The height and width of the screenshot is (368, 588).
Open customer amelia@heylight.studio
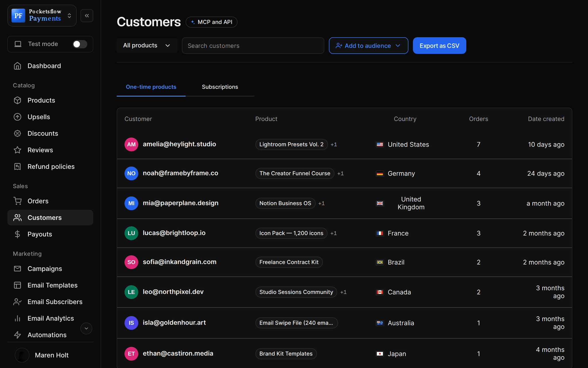pos(179,144)
